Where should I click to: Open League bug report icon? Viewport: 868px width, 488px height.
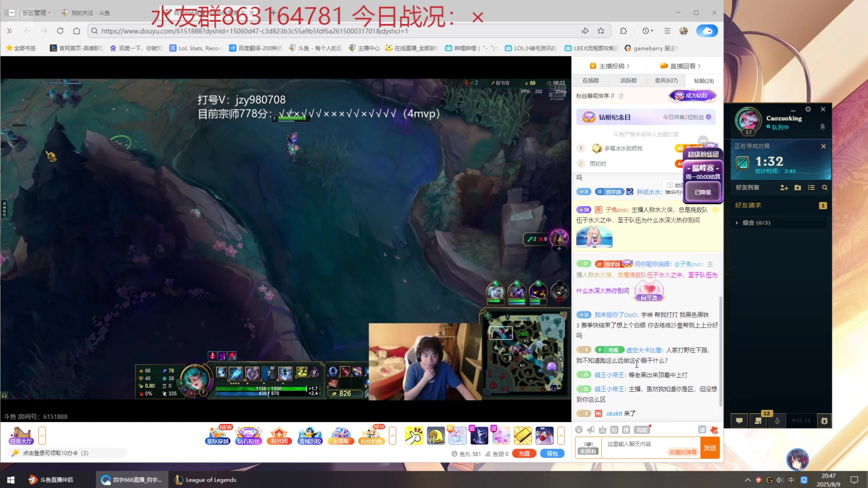click(x=824, y=421)
